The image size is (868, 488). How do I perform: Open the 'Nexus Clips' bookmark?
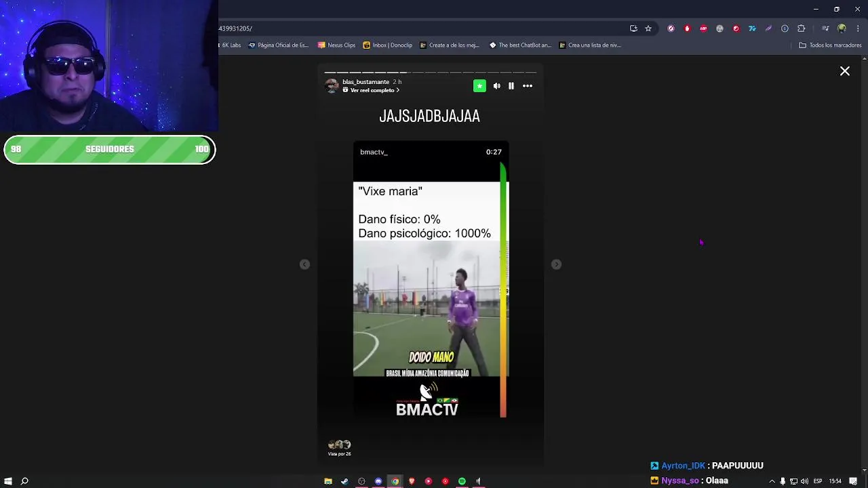click(336, 45)
